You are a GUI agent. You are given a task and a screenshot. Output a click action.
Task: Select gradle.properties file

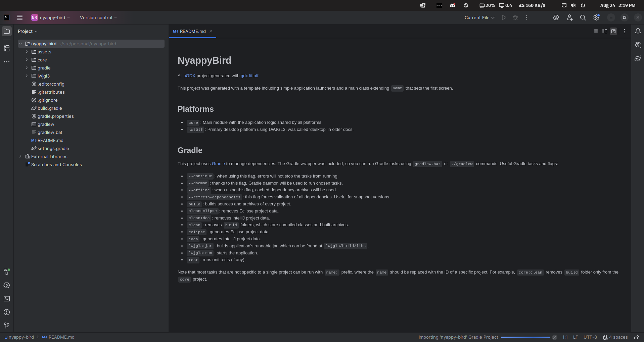[55, 116]
